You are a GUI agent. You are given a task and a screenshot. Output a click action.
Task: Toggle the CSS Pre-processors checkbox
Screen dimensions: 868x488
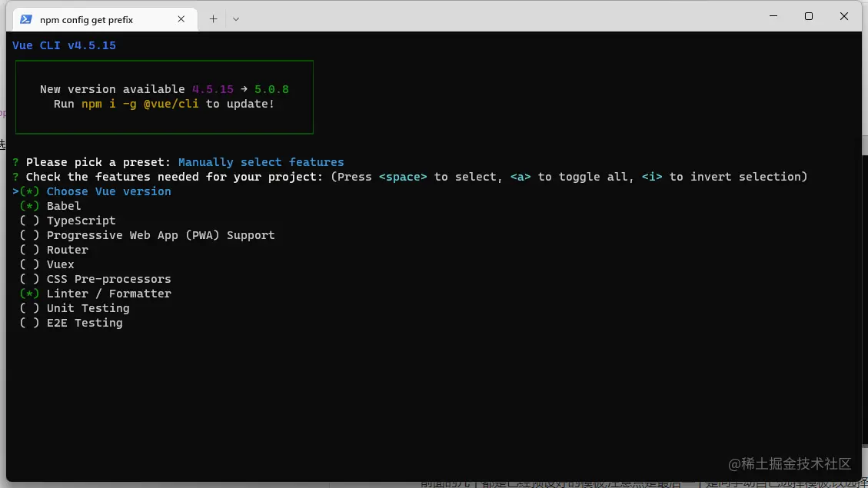(x=29, y=280)
